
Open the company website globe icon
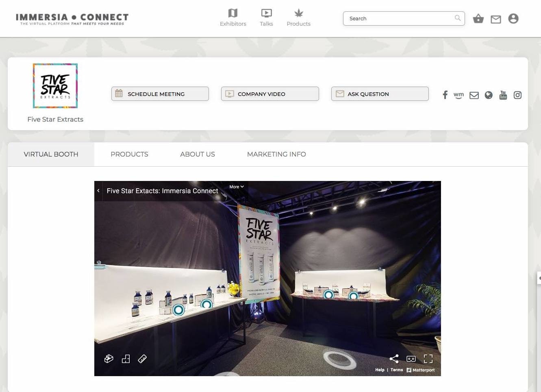coord(489,95)
